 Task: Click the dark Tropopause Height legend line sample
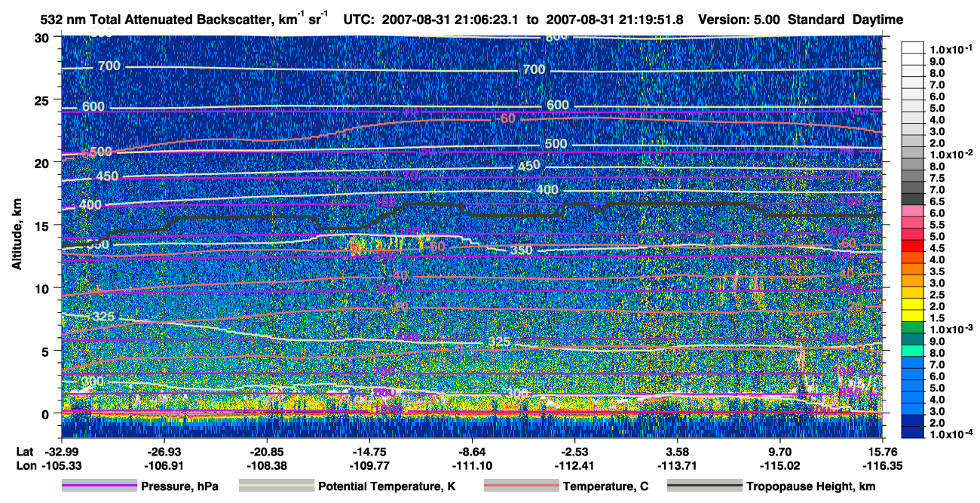pyautogui.click(x=704, y=486)
